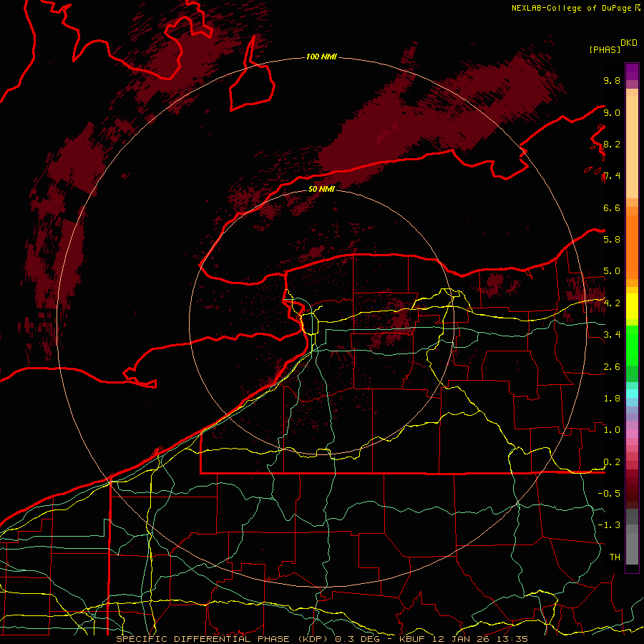Screen dimensions: 644x644
Task: Click the -0.5 legend value
Action: click(609, 493)
